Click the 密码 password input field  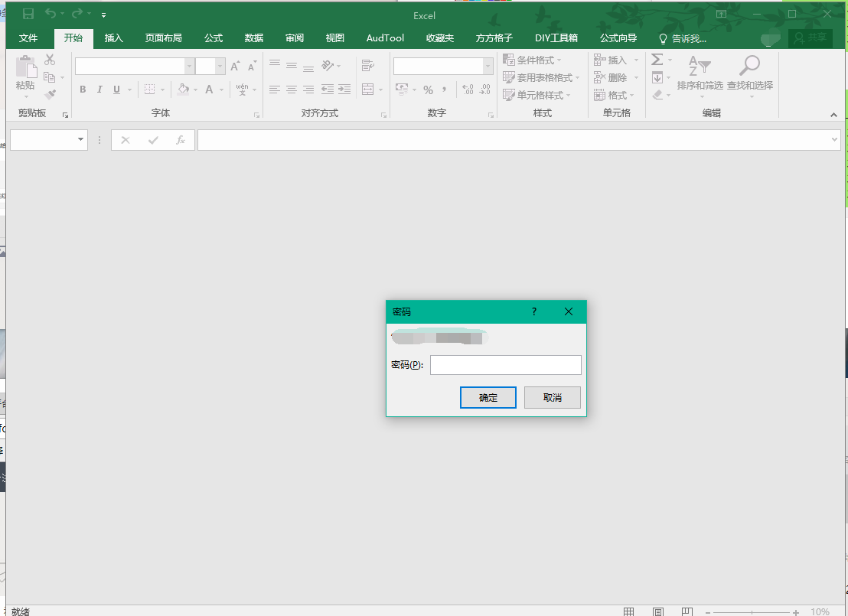coord(505,365)
